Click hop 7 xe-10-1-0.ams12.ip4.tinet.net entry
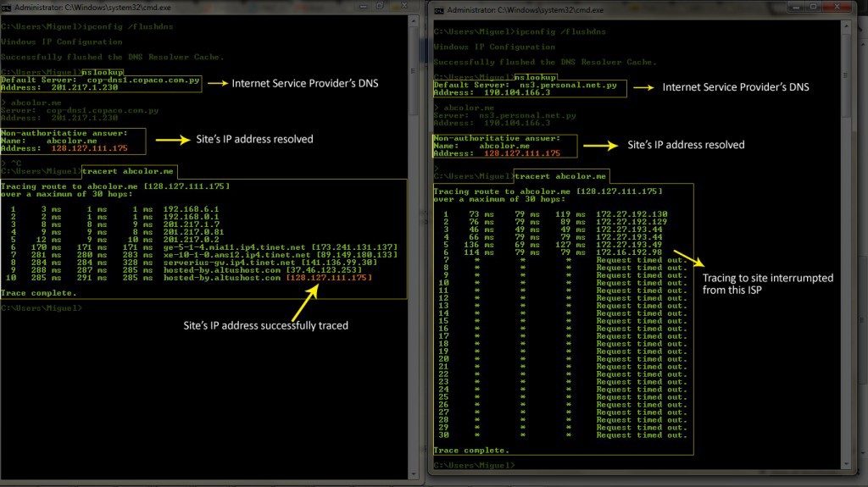Image resolution: width=868 pixels, height=487 pixels. pos(280,255)
